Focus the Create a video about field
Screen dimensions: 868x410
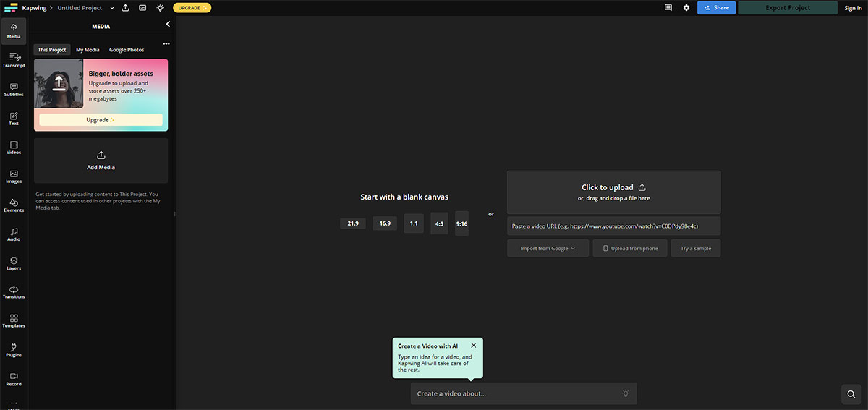coord(524,393)
